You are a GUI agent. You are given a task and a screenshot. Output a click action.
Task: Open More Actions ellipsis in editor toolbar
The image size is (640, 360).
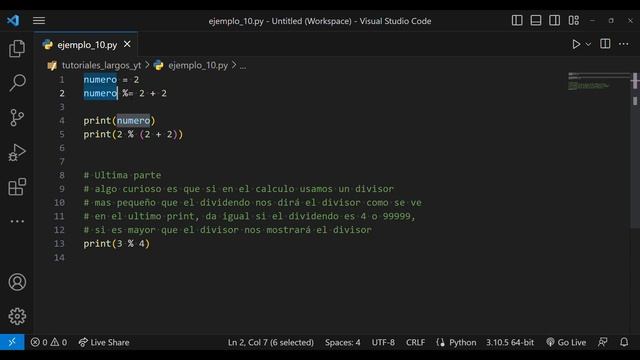coord(624,44)
